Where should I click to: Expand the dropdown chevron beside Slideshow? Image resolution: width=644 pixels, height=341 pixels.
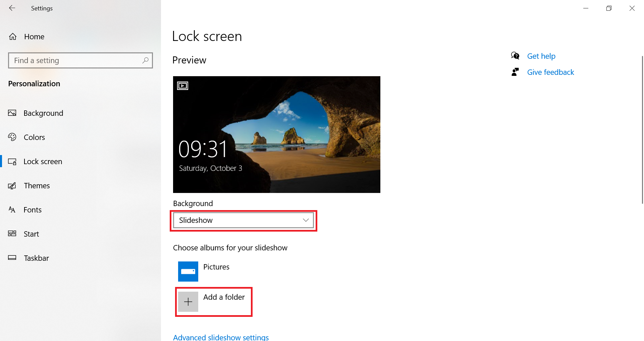tap(306, 220)
